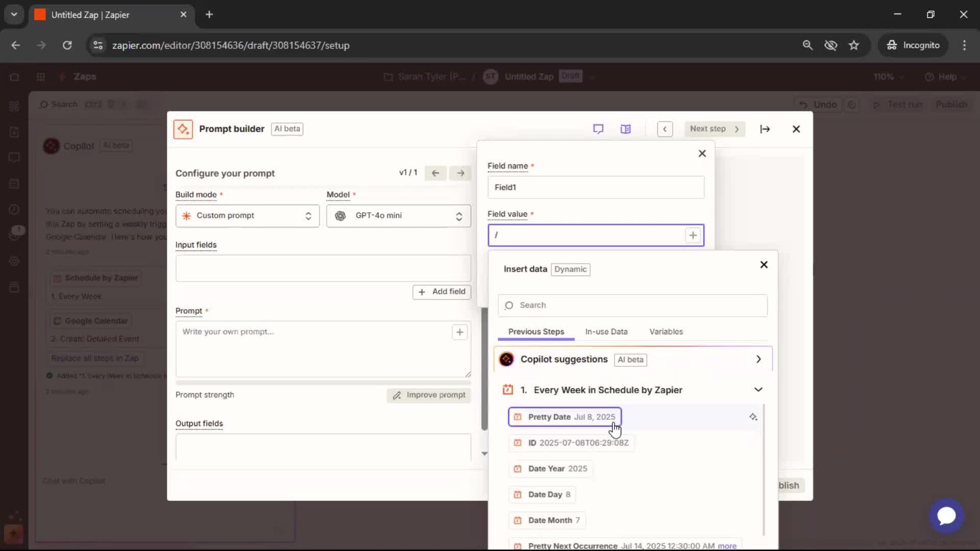Screen dimensions: 980x551
Task: Click the Prompt builder orange app icon
Action: click(183, 129)
